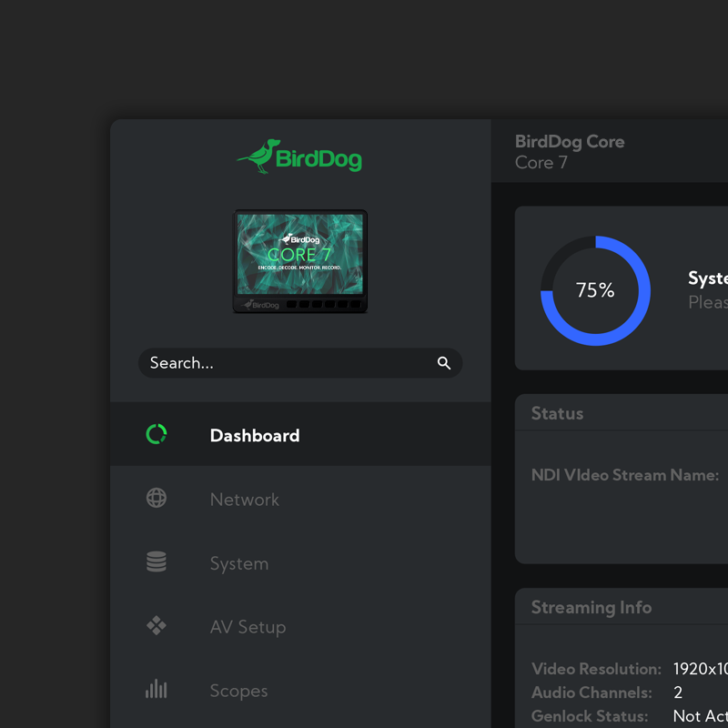Viewport: 728px width, 728px height.
Task: Click the green Dashboard ring icon
Action: 156,434
